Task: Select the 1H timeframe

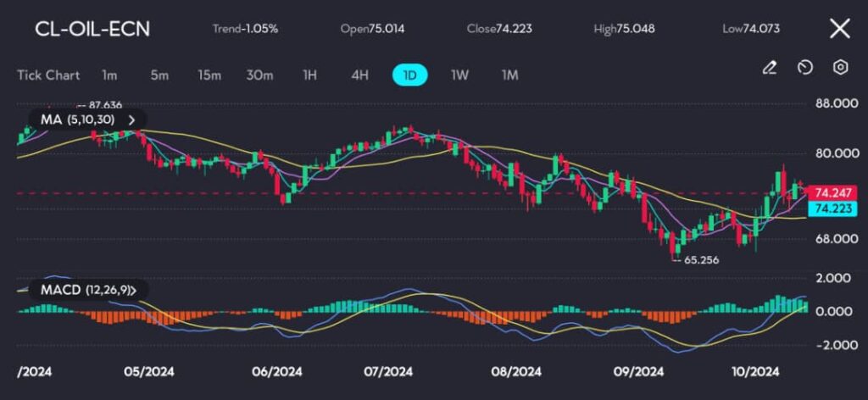Action: pyautogui.click(x=309, y=75)
